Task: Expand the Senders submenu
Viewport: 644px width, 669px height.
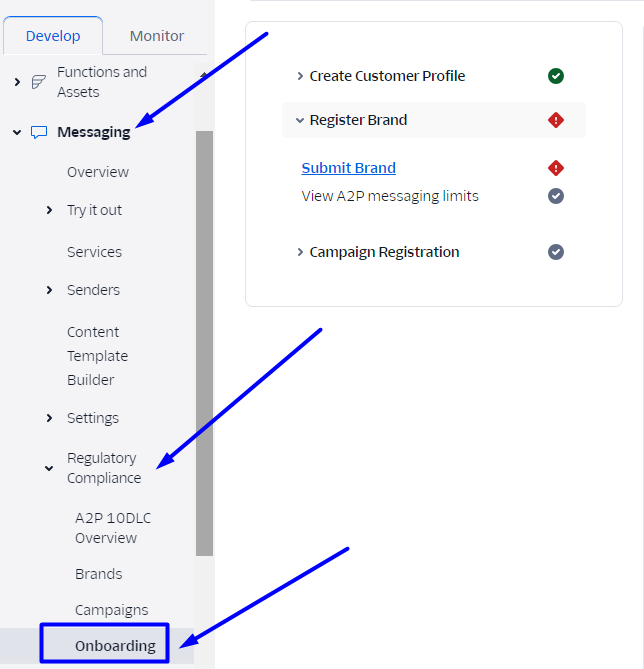Action: tap(49, 290)
